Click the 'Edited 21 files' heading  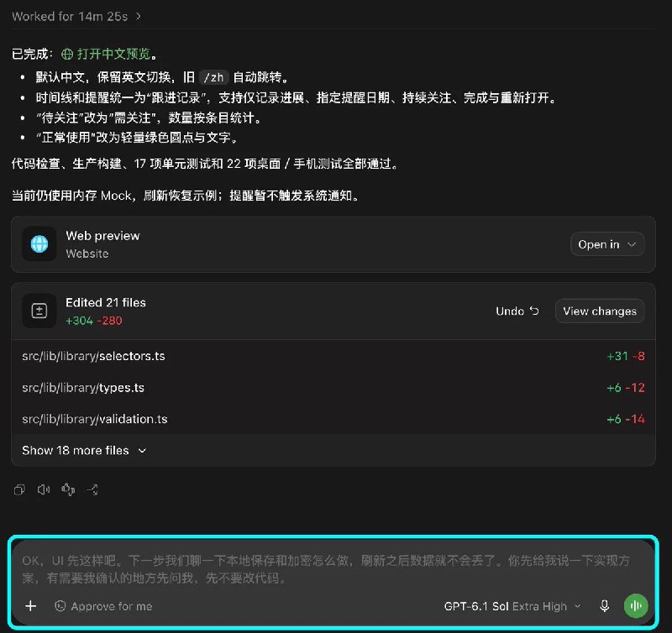[x=106, y=303]
